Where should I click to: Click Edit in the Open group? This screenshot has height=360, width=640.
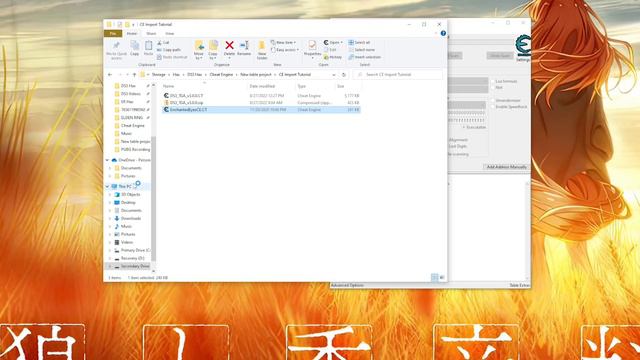330,50
